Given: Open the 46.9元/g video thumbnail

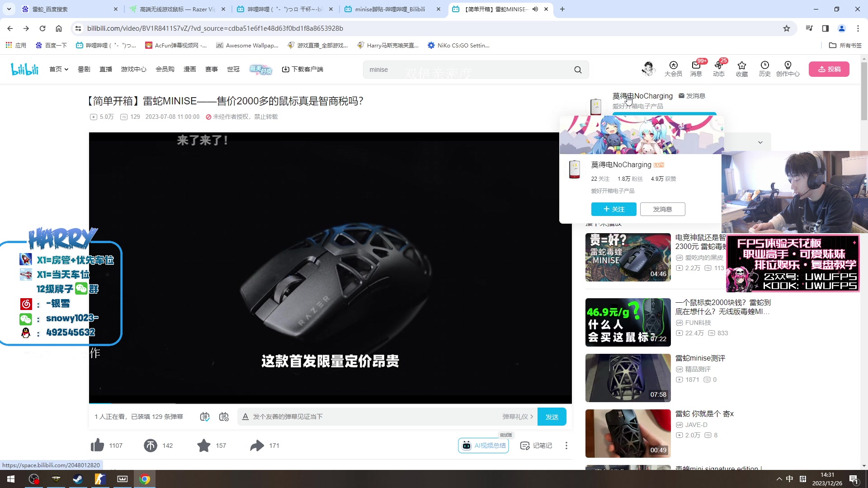Looking at the screenshot, I should 628,322.
